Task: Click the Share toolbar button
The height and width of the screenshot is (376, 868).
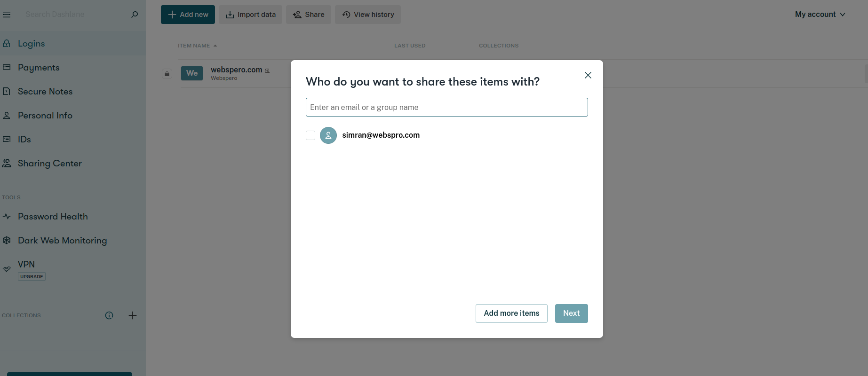Action: click(x=309, y=15)
